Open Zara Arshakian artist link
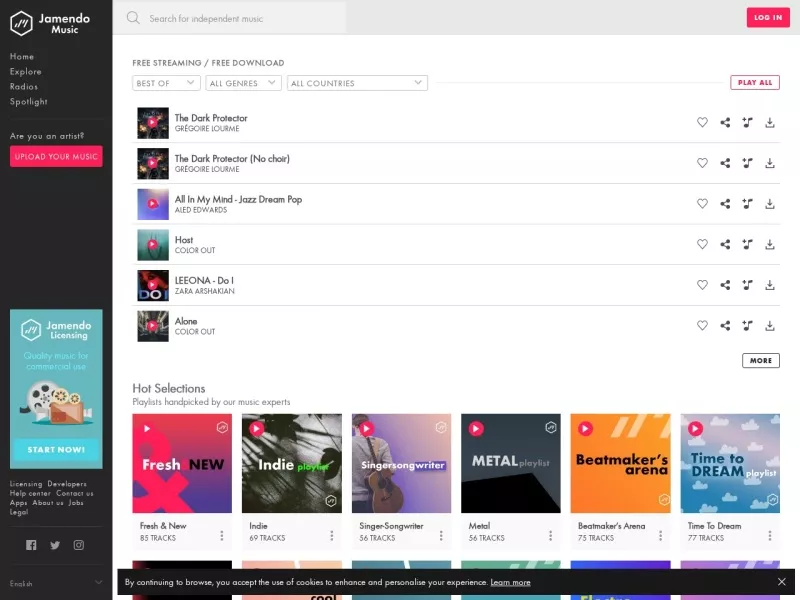Image resolution: width=800 pixels, height=600 pixels. 205,291
